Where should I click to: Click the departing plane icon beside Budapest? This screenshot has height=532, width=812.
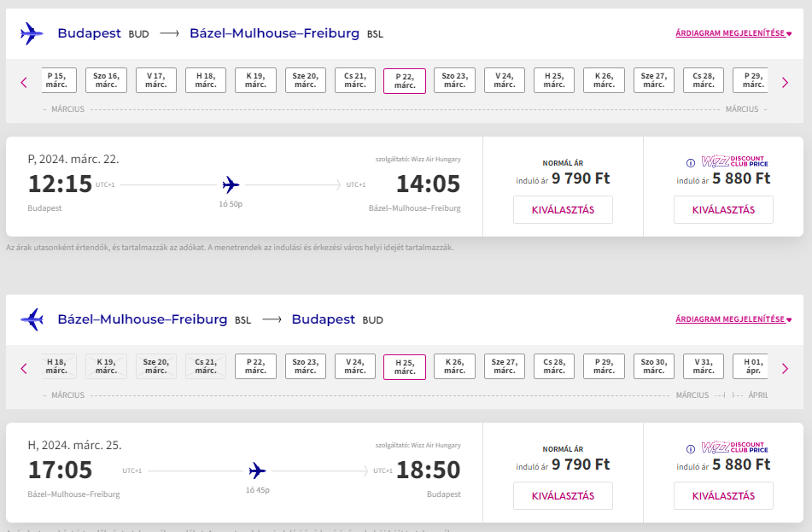(32, 33)
